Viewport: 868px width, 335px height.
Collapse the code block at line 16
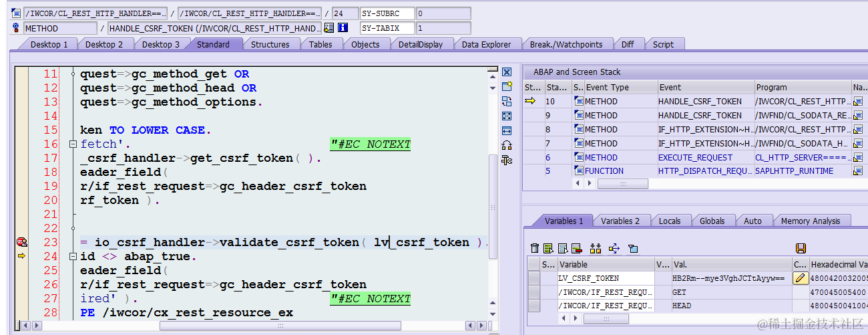[x=73, y=144]
